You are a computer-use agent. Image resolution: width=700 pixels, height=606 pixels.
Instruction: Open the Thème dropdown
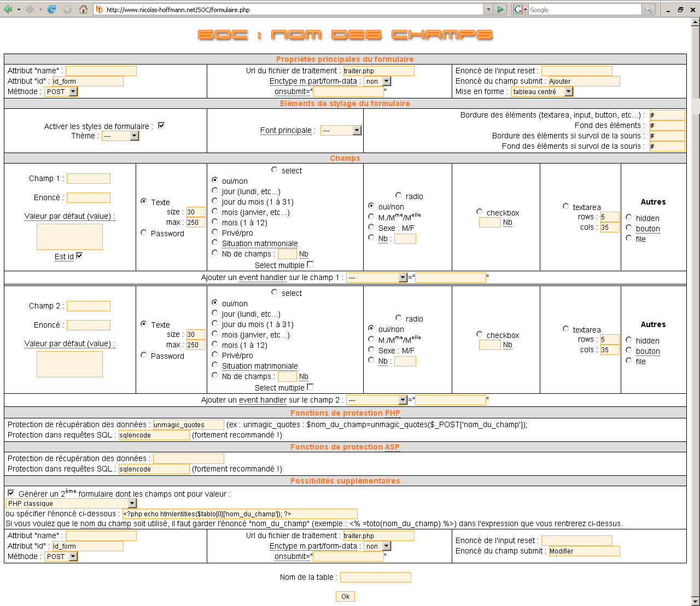click(x=120, y=136)
